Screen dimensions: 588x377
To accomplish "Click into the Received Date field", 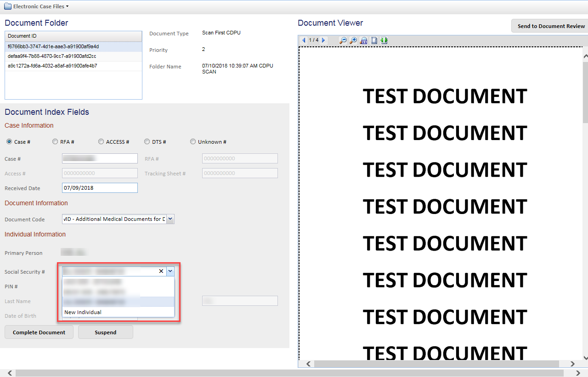I will 100,188.
